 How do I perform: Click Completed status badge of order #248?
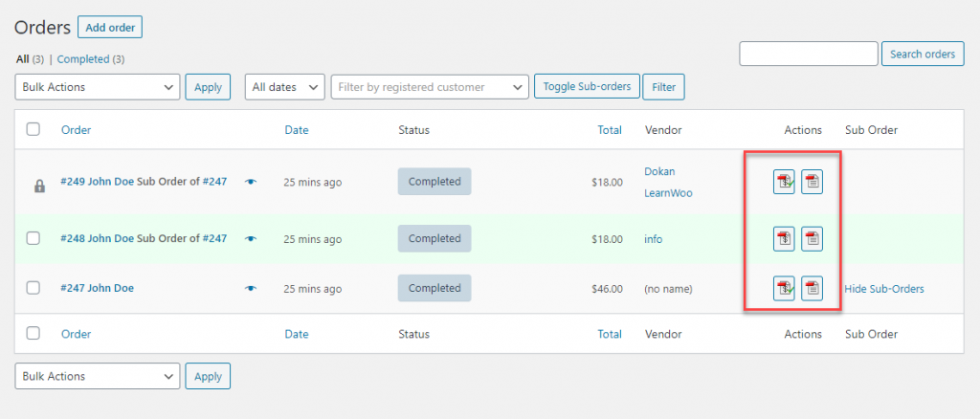point(434,238)
